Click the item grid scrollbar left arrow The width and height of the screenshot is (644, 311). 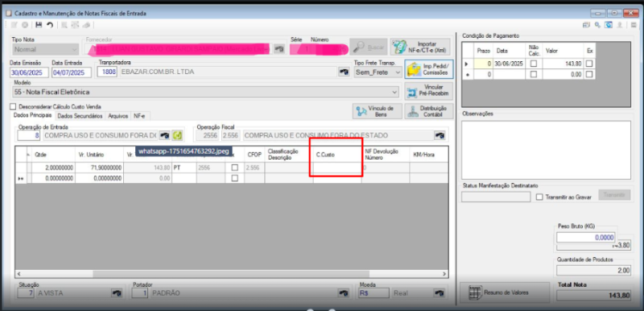tap(19, 273)
